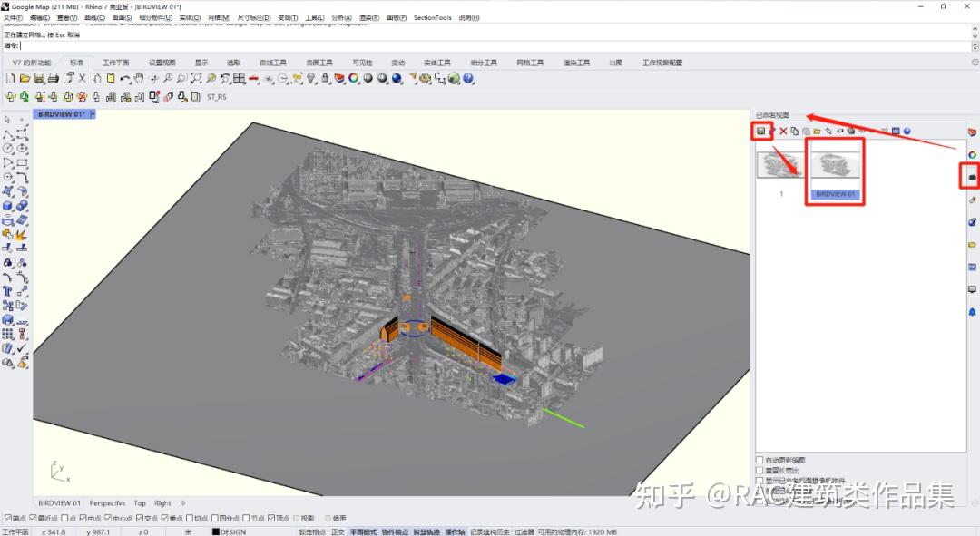Click the Print icon in standard toolbar
This screenshot has width=980, height=536.
(54, 79)
